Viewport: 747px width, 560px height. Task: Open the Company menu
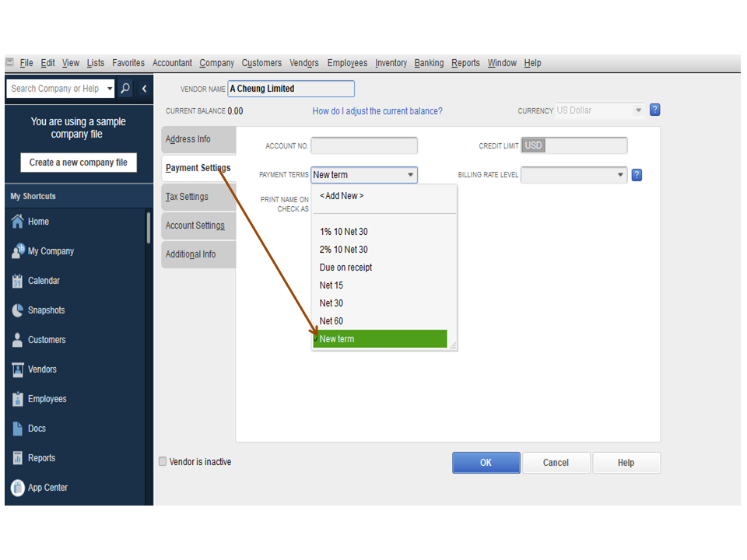[217, 63]
